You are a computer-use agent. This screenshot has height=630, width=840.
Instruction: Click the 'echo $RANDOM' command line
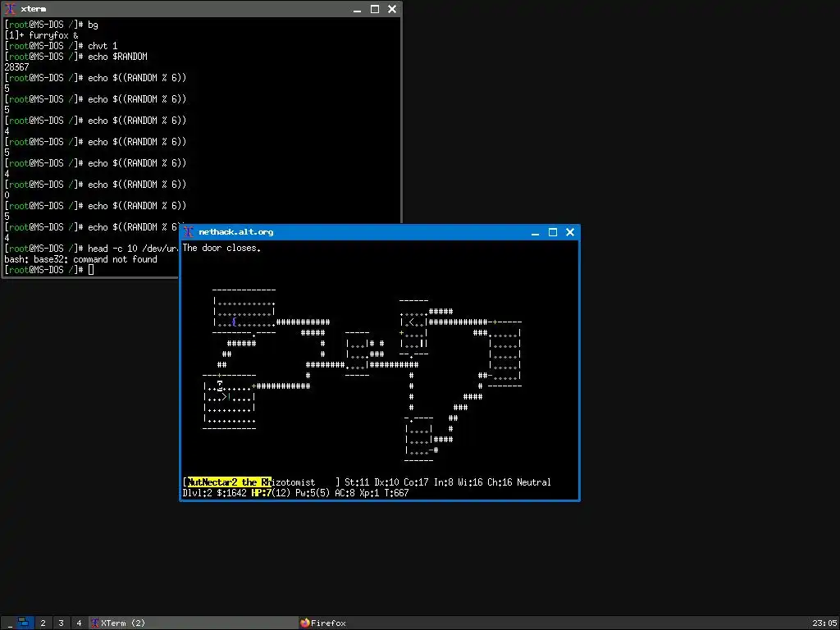[x=75, y=57]
